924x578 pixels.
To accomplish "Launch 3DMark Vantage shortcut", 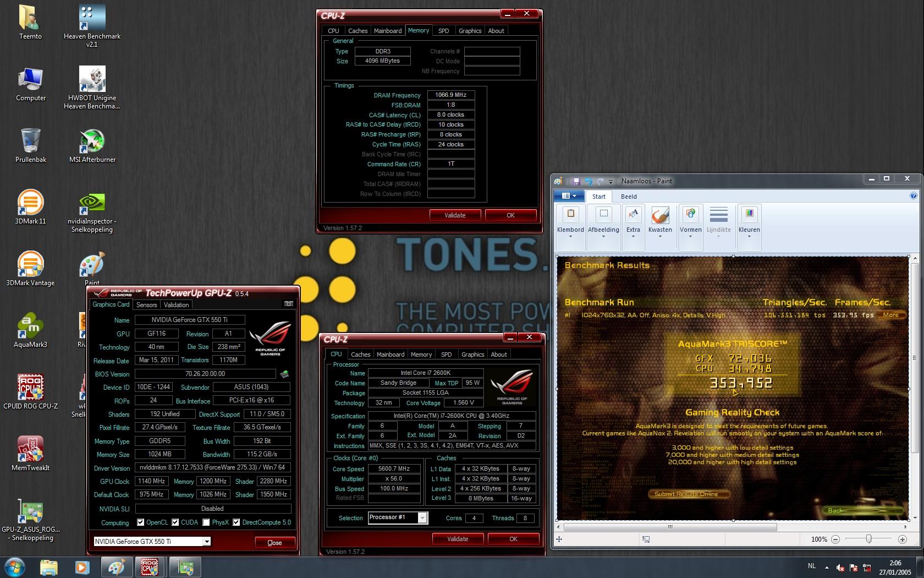I will pyautogui.click(x=30, y=269).
